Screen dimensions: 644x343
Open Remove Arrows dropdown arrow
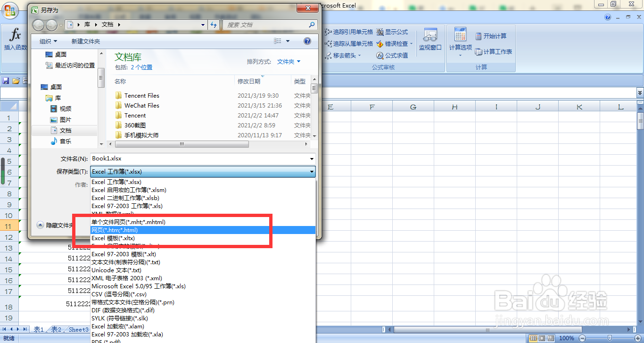(359, 56)
